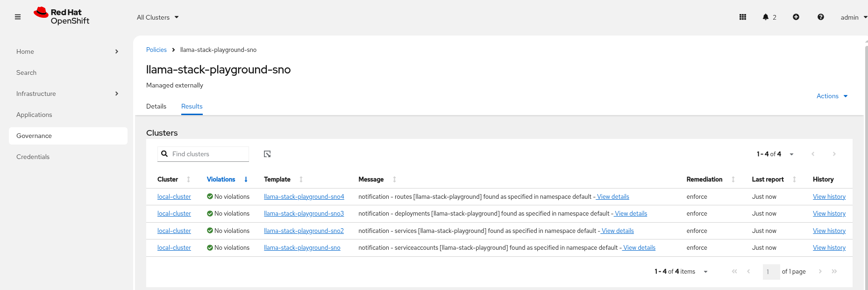Expand the Infrastructure navigation section
The width and height of the screenshot is (868, 290).
point(68,94)
